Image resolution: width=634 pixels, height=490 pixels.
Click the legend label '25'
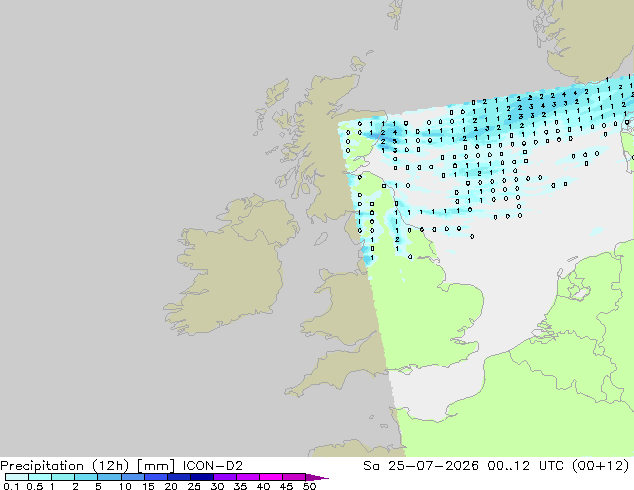tap(194, 486)
